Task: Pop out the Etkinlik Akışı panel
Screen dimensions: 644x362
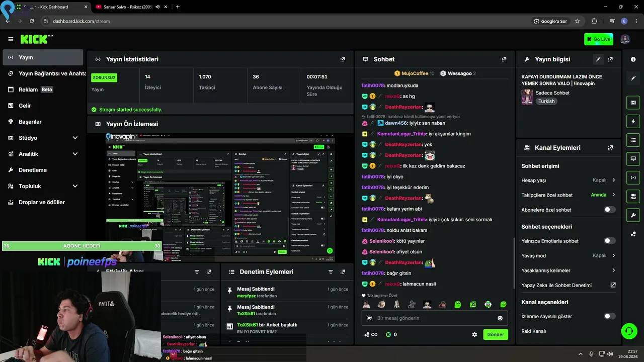Action: tap(209, 272)
